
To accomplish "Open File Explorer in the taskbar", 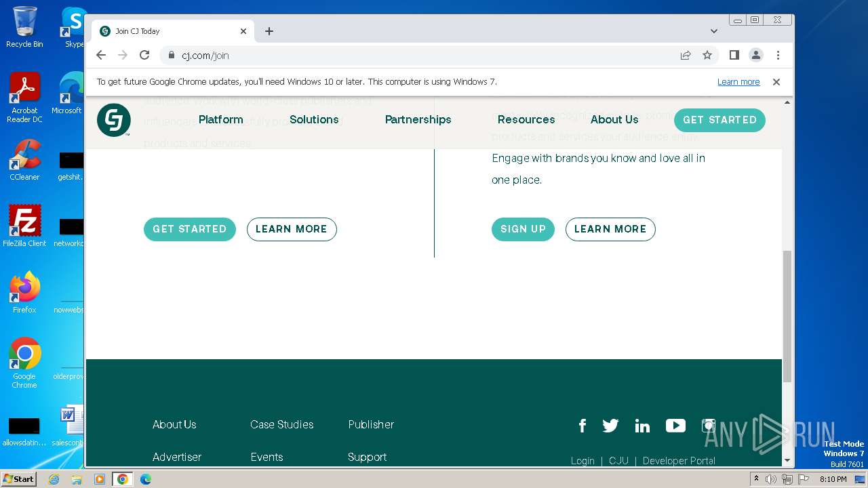I will (77, 479).
